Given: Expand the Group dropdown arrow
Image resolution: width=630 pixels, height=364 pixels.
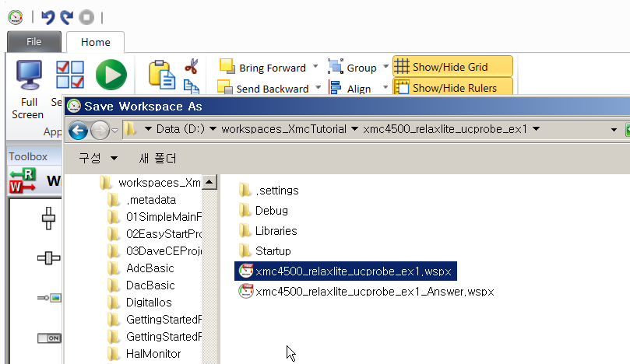Looking at the screenshot, I should pos(385,66).
